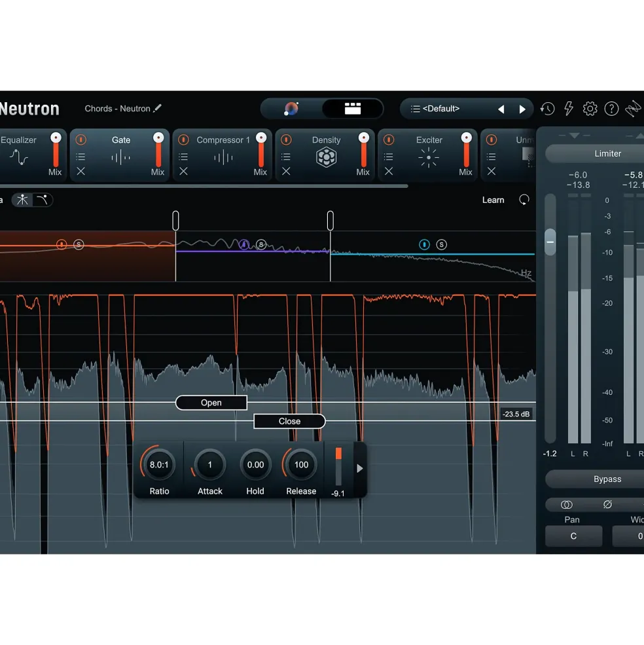Bypass the high band (blue power)
This screenshot has height=645, width=644.
[424, 245]
